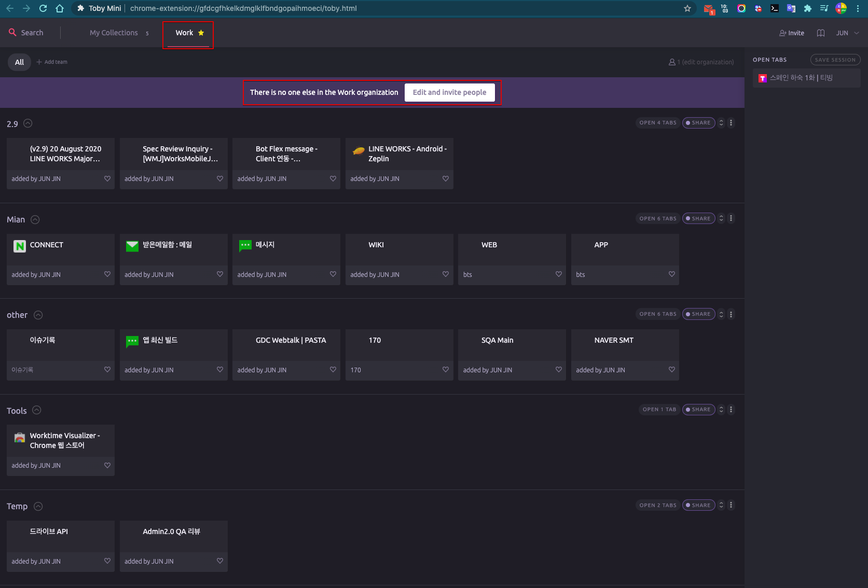
Task: Click sort arrows for Mian collection
Action: pyautogui.click(x=721, y=219)
